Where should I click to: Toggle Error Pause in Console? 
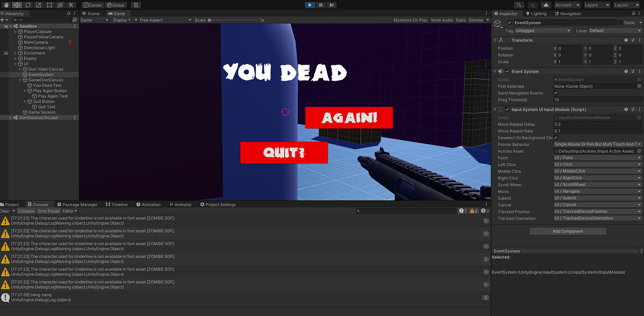click(49, 211)
